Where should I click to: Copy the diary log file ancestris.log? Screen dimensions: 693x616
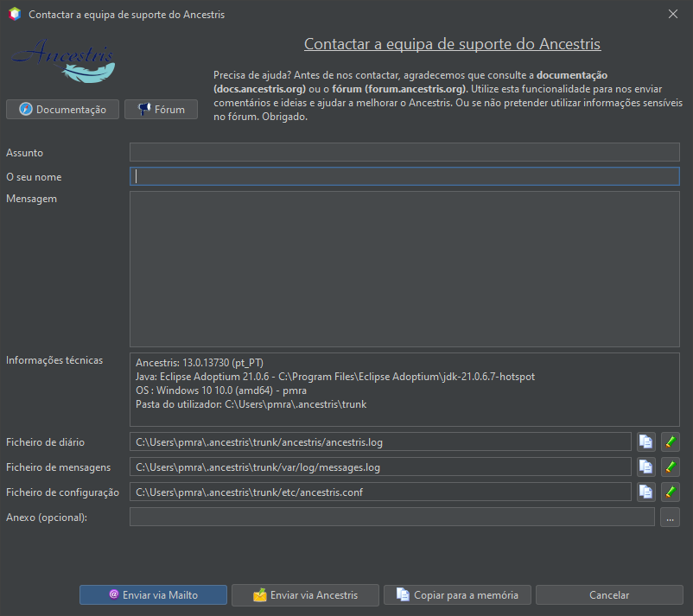coord(645,441)
